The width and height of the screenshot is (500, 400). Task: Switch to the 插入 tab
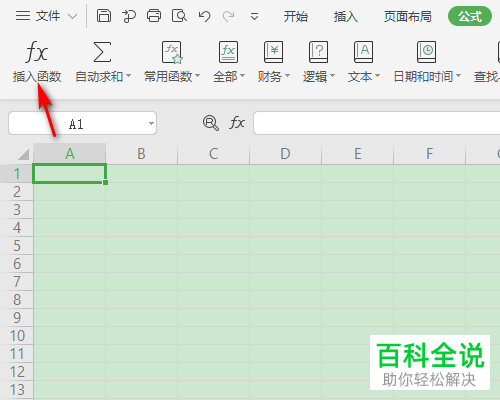[x=346, y=16]
